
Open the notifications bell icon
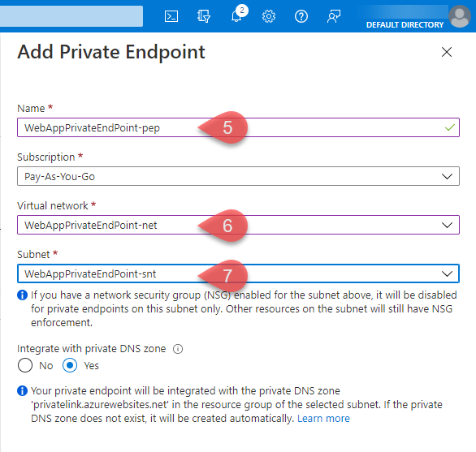237,15
